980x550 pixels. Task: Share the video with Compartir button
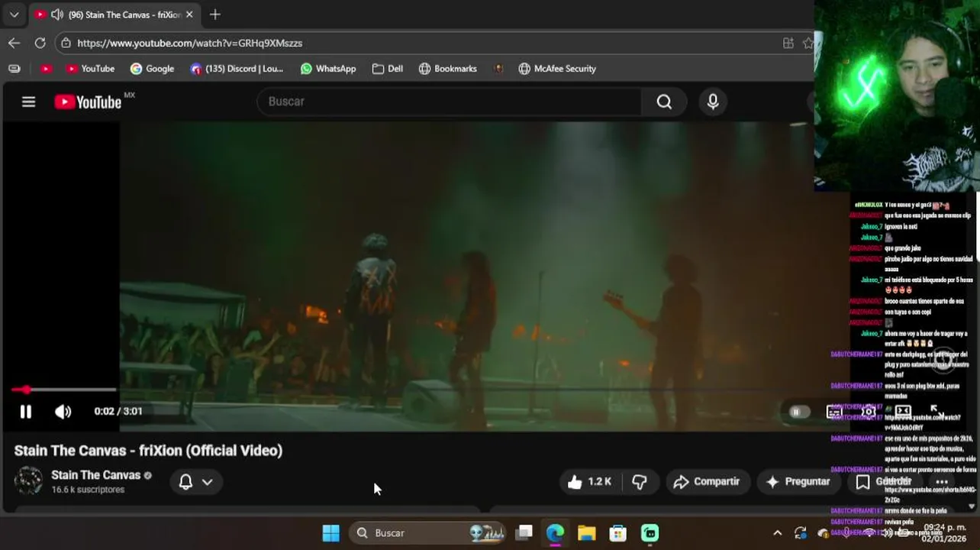click(x=708, y=482)
